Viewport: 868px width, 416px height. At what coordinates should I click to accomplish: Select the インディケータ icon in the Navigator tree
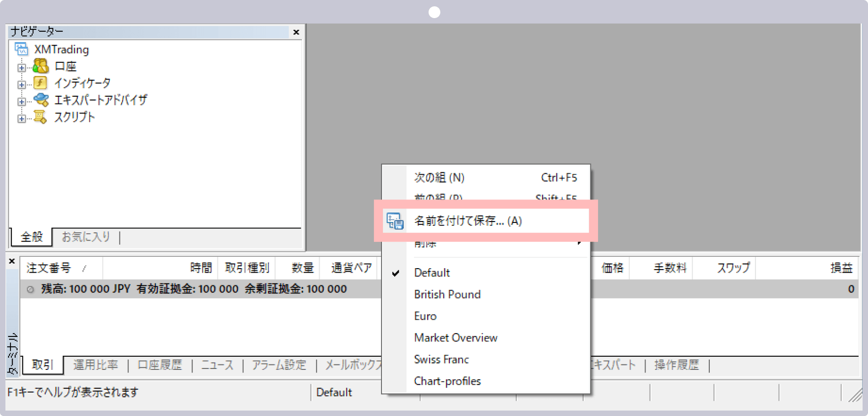[40, 83]
